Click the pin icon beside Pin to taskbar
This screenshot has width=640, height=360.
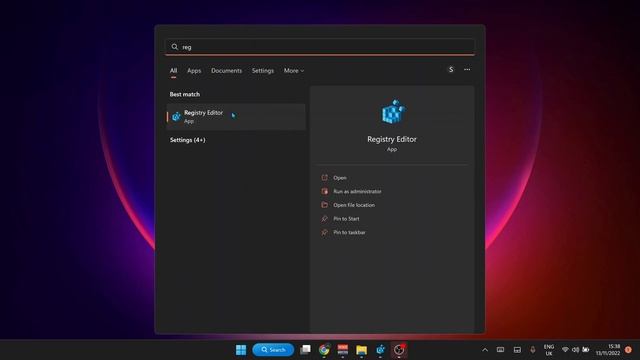click(324, 232)
